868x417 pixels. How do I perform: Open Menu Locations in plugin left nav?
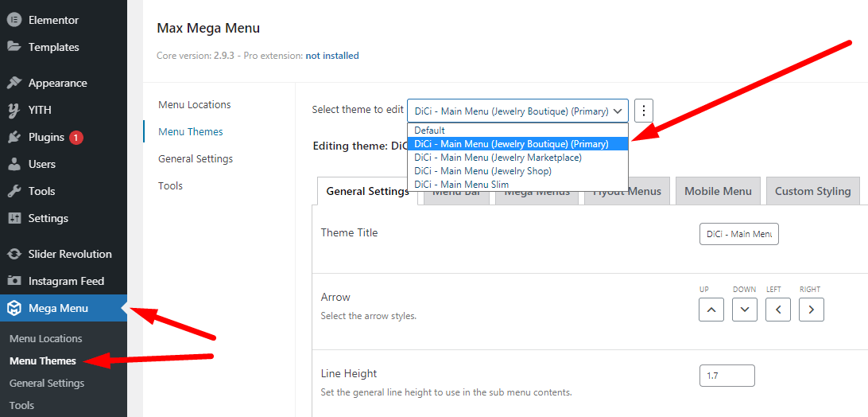194,105
